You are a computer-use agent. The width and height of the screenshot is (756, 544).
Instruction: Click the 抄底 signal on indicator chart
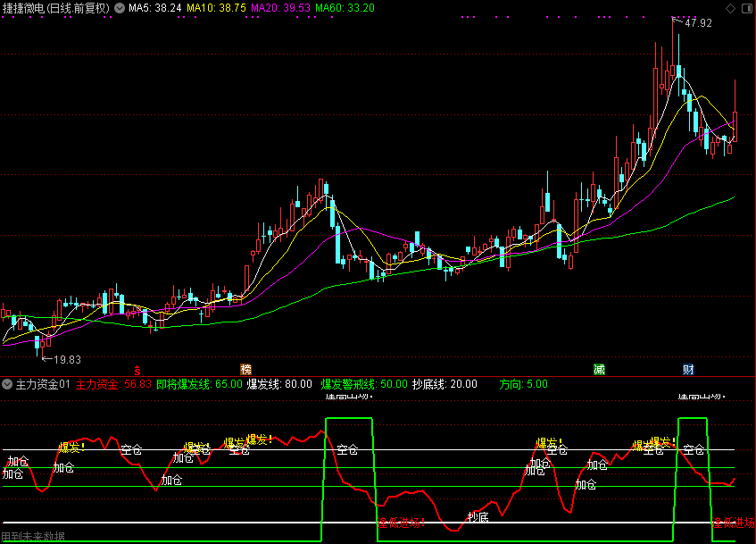click(478, 517)
